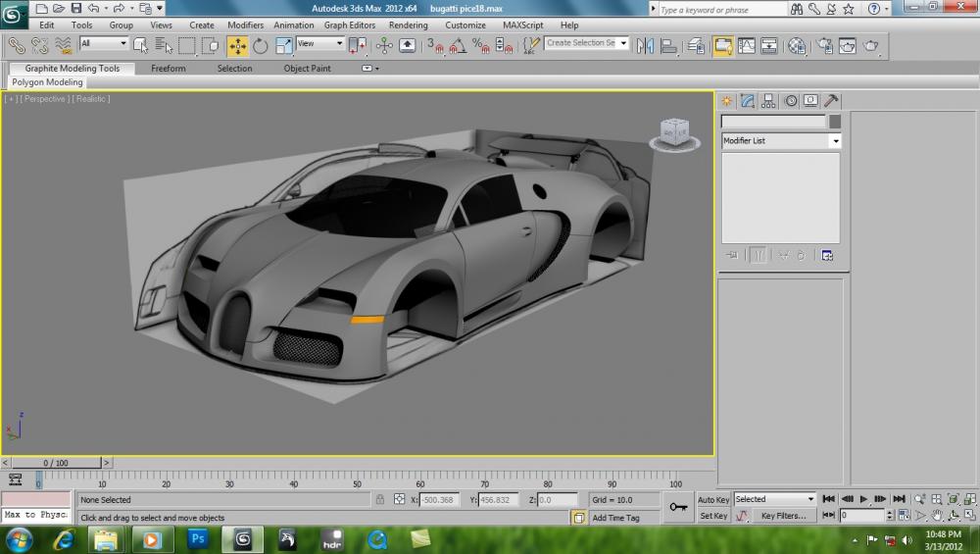Pick the Rectangular Selection Region tool
980x554 pixels.
[x=186, y=46]
